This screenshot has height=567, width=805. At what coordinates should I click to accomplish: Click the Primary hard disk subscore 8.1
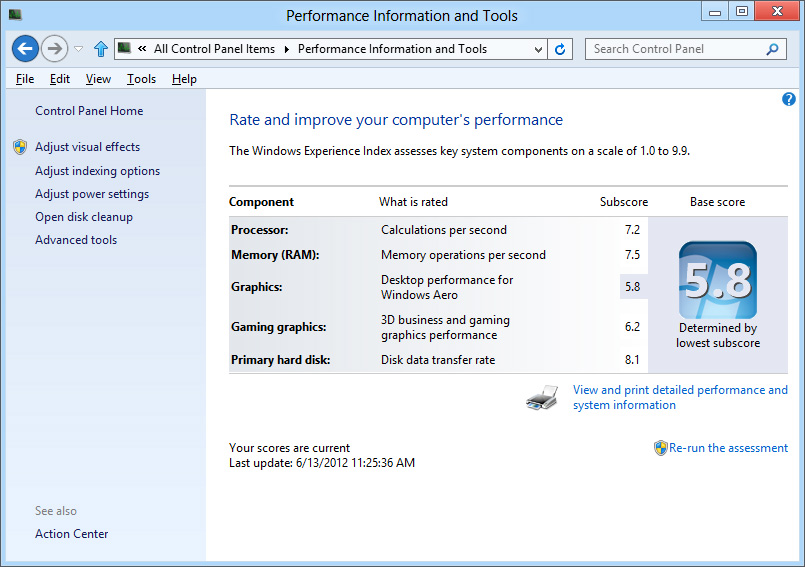pos(632,360)
